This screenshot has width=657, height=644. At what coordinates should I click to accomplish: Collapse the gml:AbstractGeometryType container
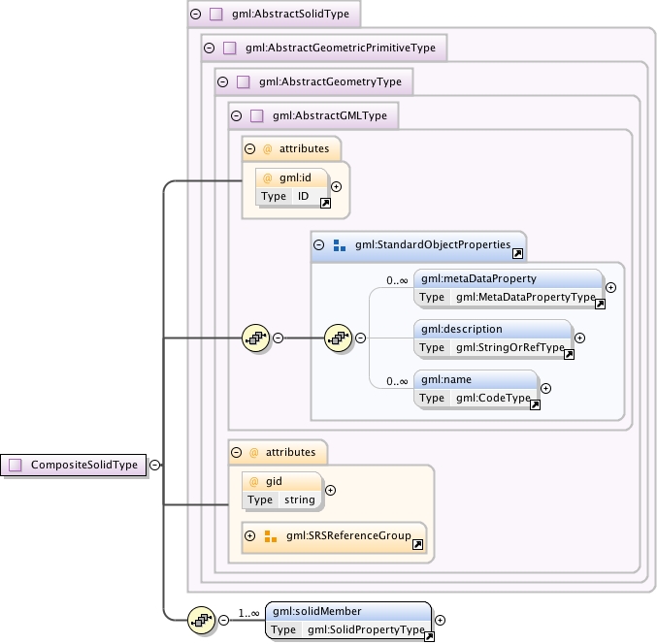pyautogui.click(x=223, y=81)
